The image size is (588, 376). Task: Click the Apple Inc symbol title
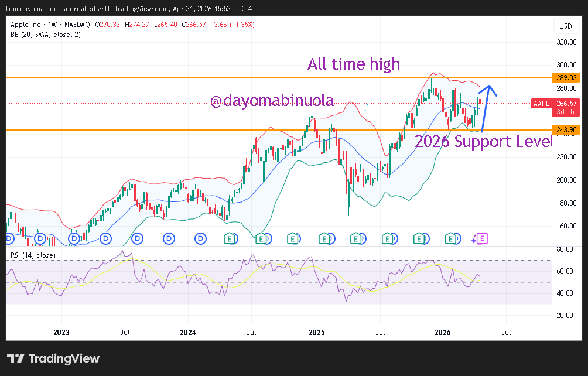point(26,25)
